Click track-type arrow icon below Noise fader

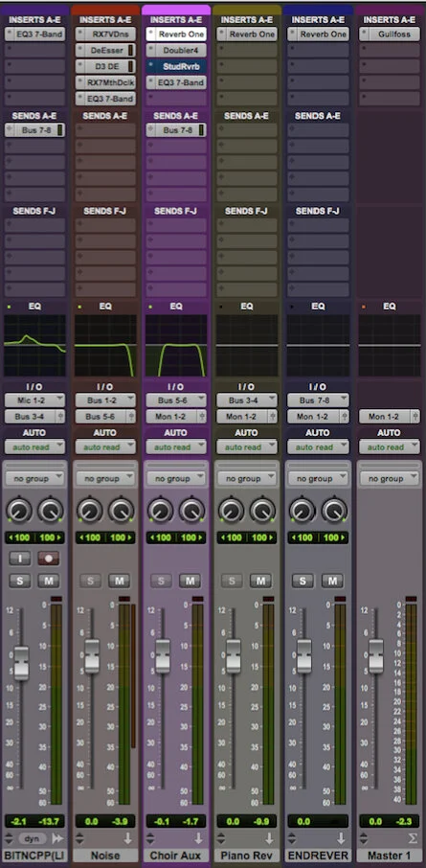click(127, 838)
